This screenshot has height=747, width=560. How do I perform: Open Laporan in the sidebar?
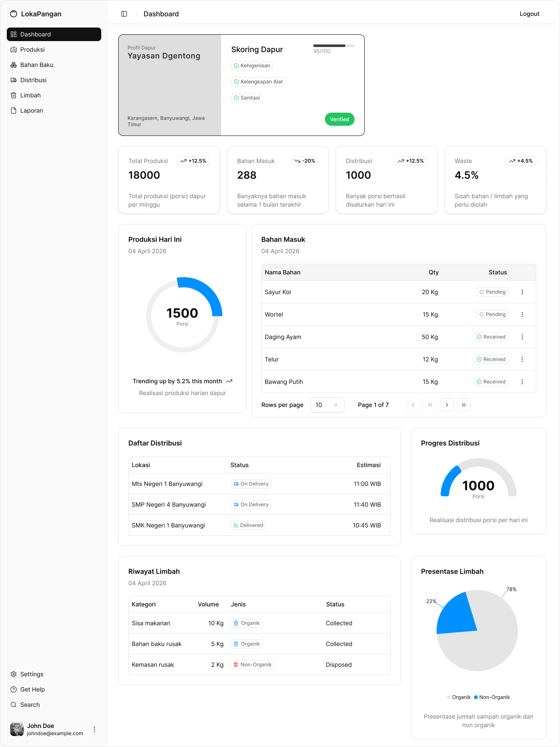point(54,111)
